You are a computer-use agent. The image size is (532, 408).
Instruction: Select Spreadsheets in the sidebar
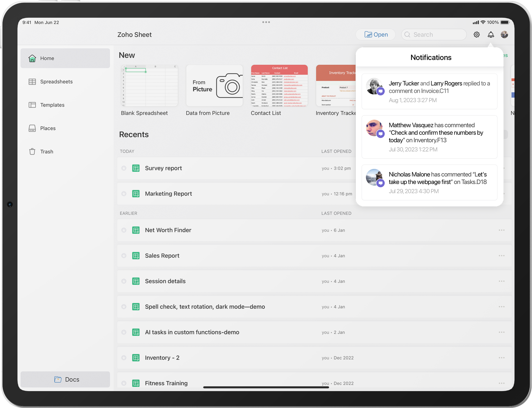point(65,82)
